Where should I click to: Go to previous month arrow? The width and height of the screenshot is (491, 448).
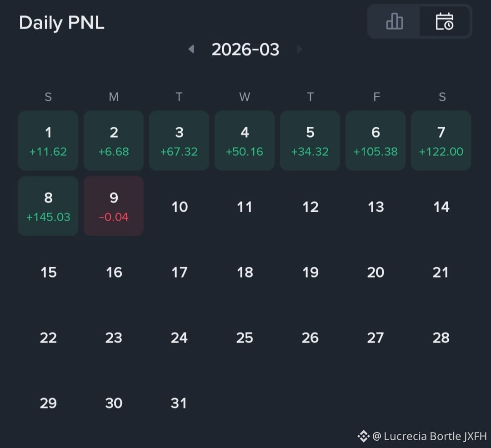pyautogui.click(x=191, y=49)
